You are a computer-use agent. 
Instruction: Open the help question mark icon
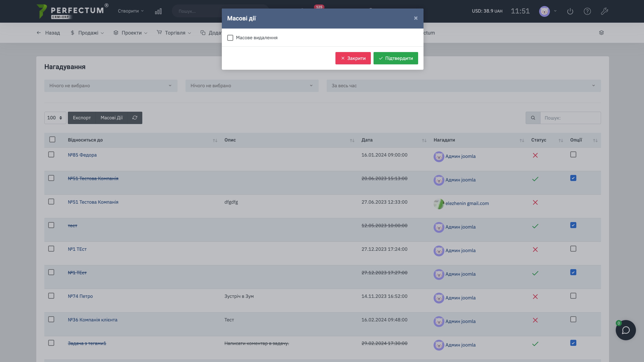[x=587, y=11]
